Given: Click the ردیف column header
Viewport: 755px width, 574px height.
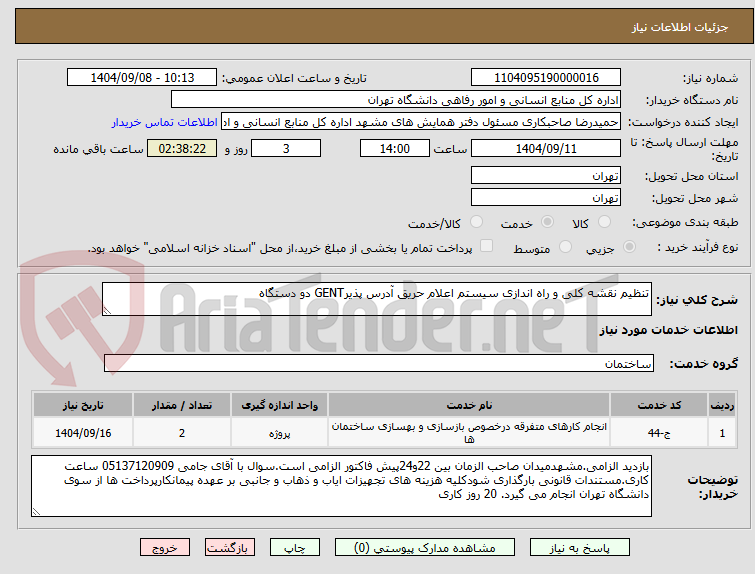Looking at the screenshot, I should click(x=722, y=405).
